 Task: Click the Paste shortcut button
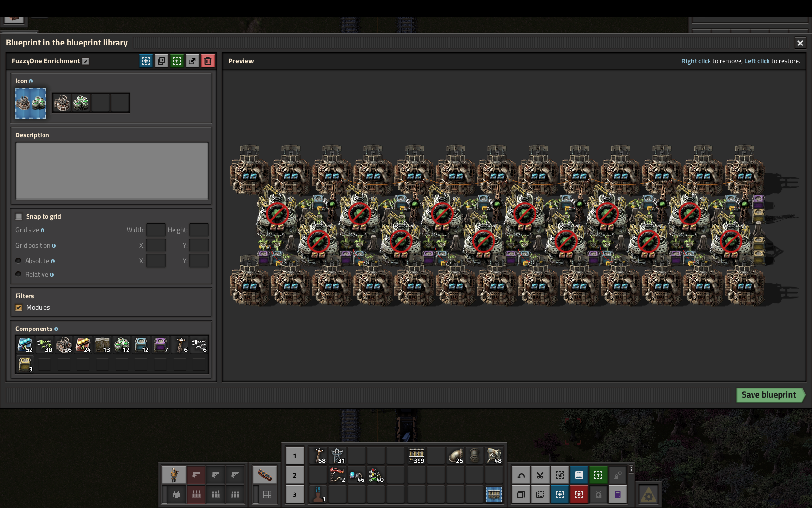(x=540, y=494)
